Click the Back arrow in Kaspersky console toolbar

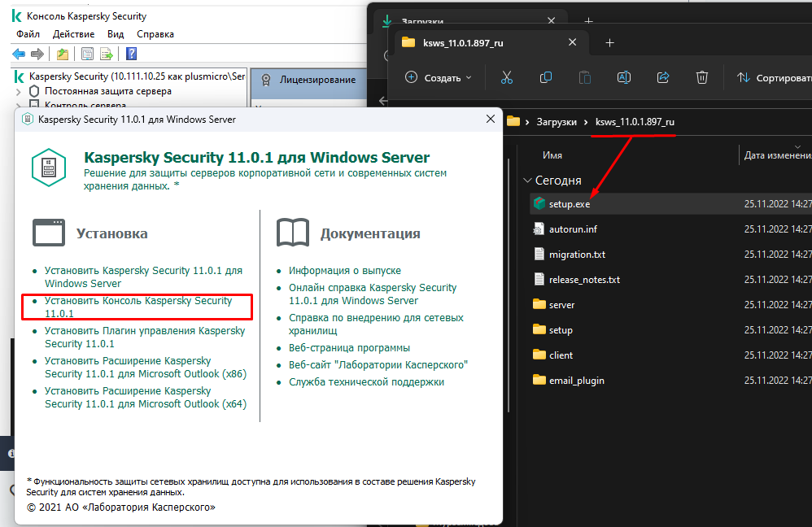(19, 54)
